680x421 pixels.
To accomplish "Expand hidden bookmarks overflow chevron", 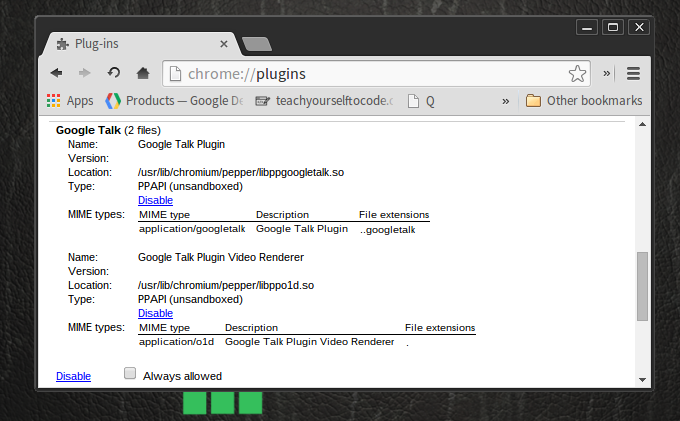I will [505, 101].
